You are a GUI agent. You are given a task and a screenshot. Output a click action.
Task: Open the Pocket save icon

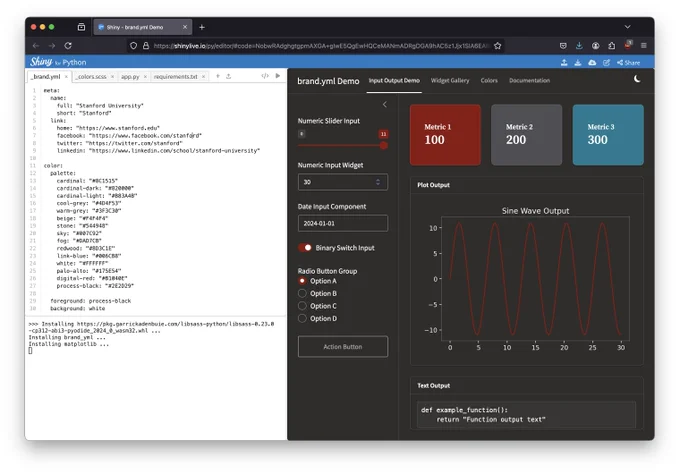(x=563, y=46)
